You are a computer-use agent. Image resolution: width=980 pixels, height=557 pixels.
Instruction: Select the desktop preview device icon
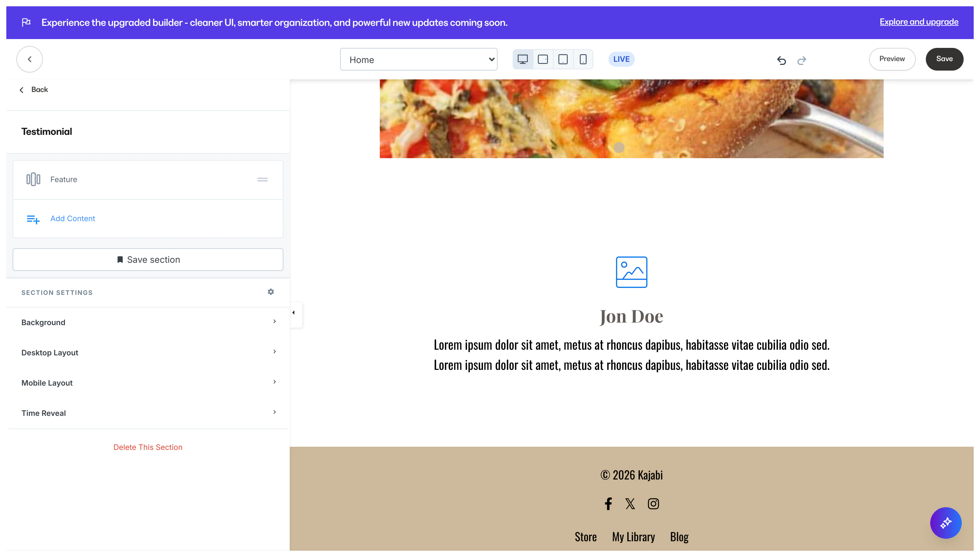(522, 59)
